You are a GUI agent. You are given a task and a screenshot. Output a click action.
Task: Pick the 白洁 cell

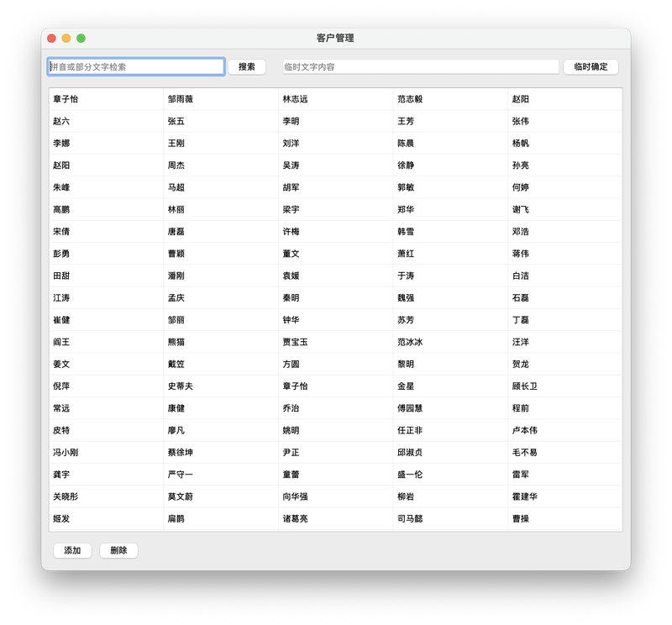click(565, 276)
